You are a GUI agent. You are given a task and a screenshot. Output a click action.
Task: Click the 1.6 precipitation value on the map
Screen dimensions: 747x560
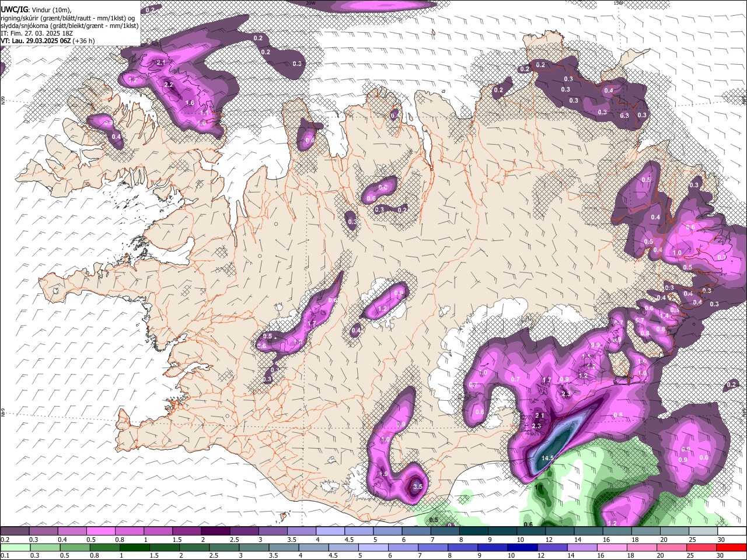point(190,103)
